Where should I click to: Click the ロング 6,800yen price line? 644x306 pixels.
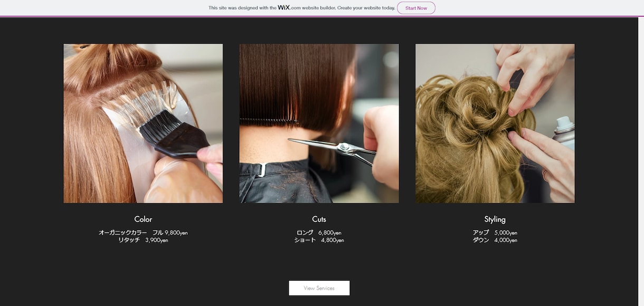pos(319,233)
